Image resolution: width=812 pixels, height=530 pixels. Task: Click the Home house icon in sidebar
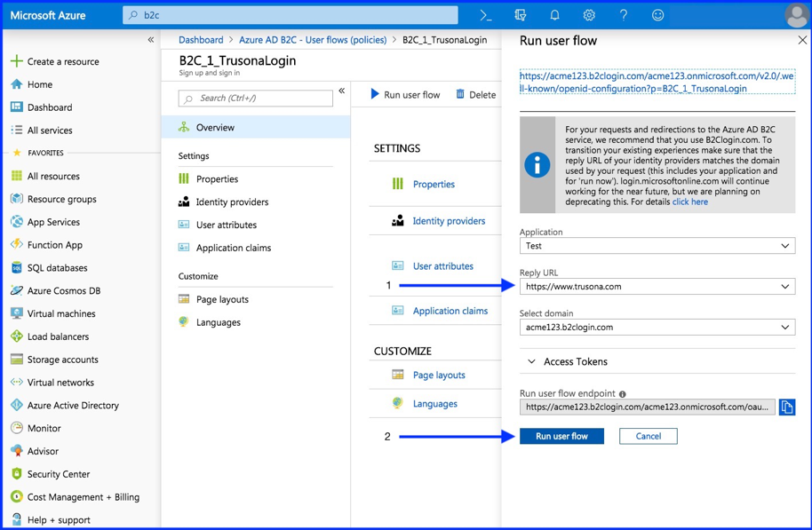pyautogui.click(x=17, y=84)
